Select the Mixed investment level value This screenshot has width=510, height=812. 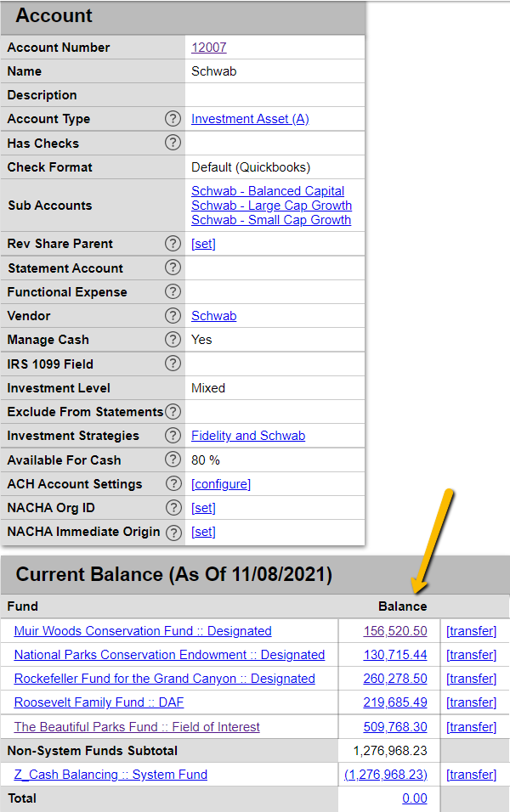tap(208, 388)
